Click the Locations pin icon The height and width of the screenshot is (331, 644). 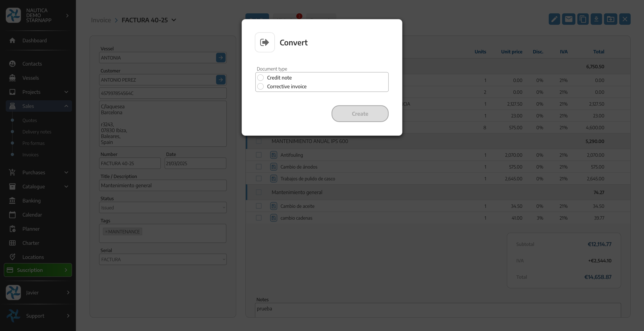(12, 257)
